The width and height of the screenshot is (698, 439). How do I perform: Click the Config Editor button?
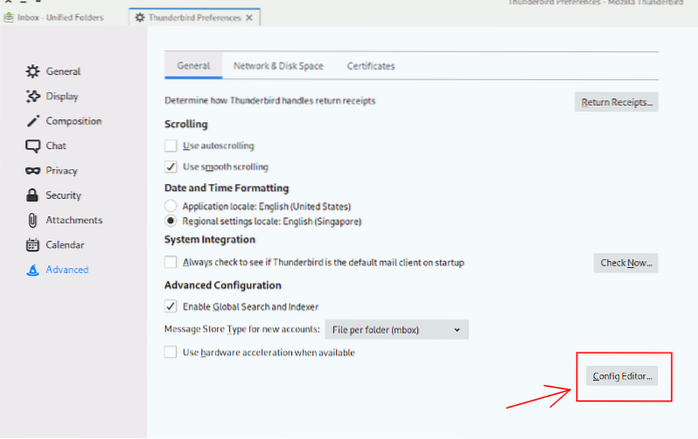pyautogui.click(x=622, y=377)
